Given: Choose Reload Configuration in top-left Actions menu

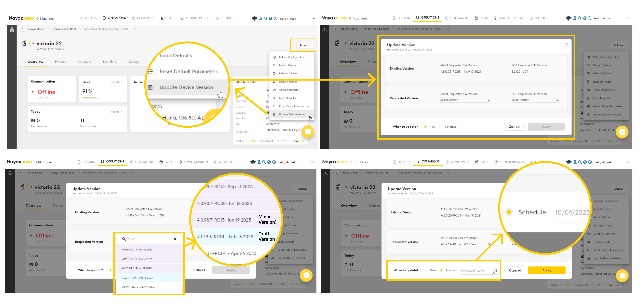Looking at the screenshot, I should 292,57.
